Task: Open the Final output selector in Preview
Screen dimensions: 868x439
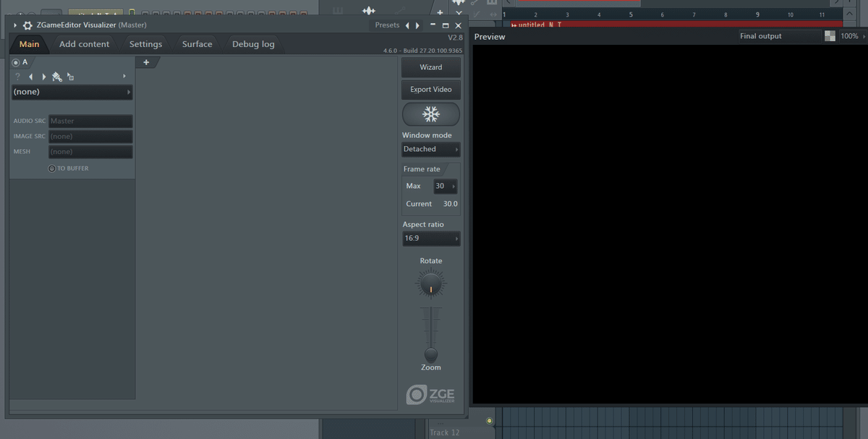Action: click(x=780, y=36)
